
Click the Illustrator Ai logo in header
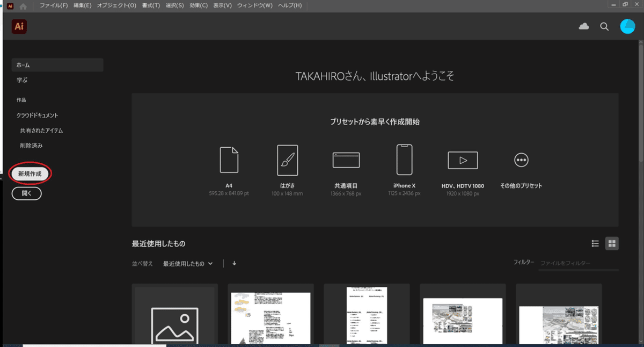pyautogui.click(x=19, y=26)
